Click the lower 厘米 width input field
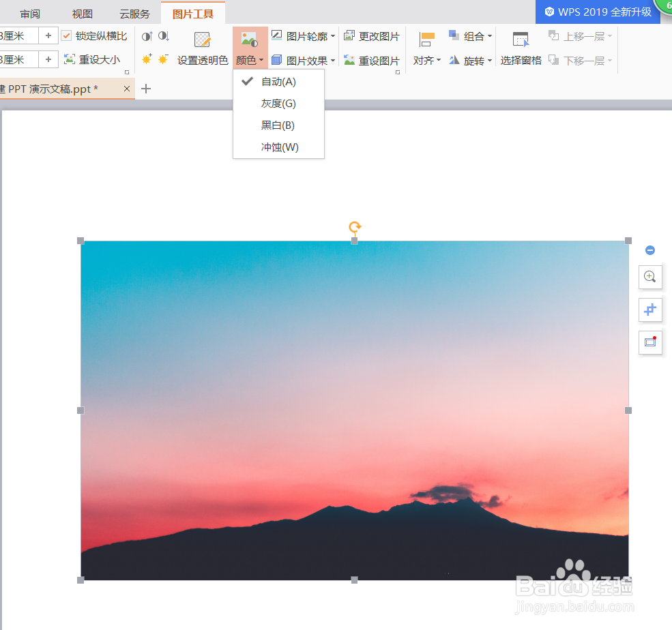 point(19,59)
